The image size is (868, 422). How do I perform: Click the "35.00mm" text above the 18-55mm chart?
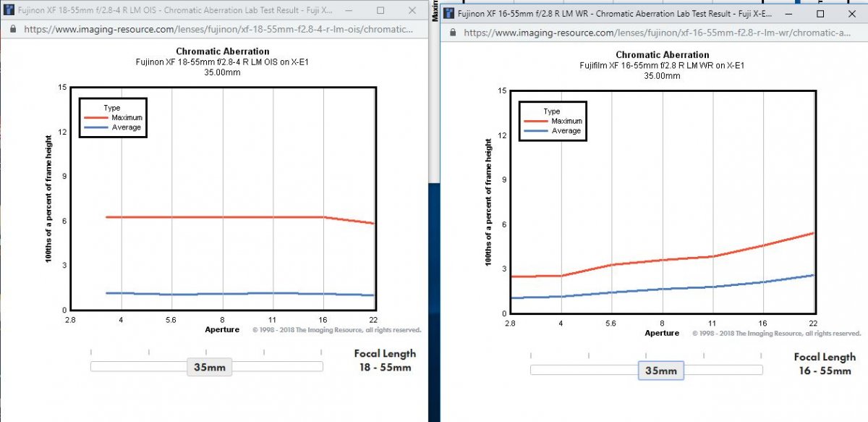pyautogui.click(x=223, y=72)
